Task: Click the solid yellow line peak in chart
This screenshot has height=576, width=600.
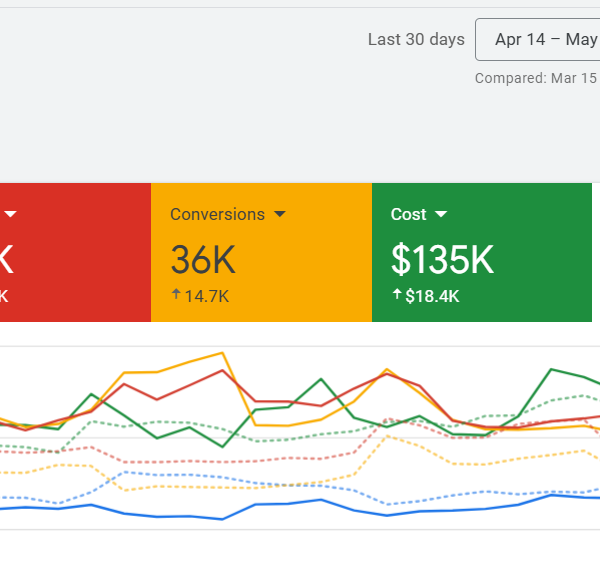Action: [222, 353]
